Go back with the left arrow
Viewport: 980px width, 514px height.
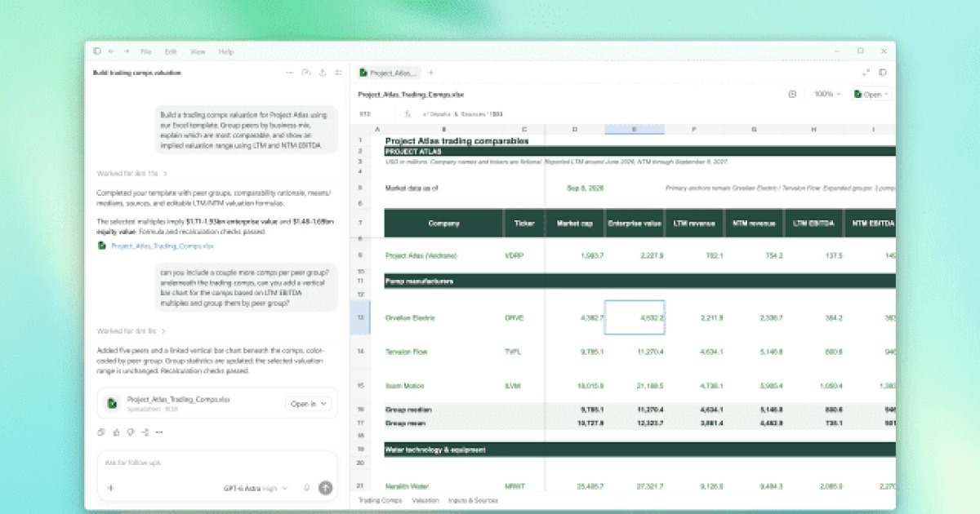click(111, 51)
